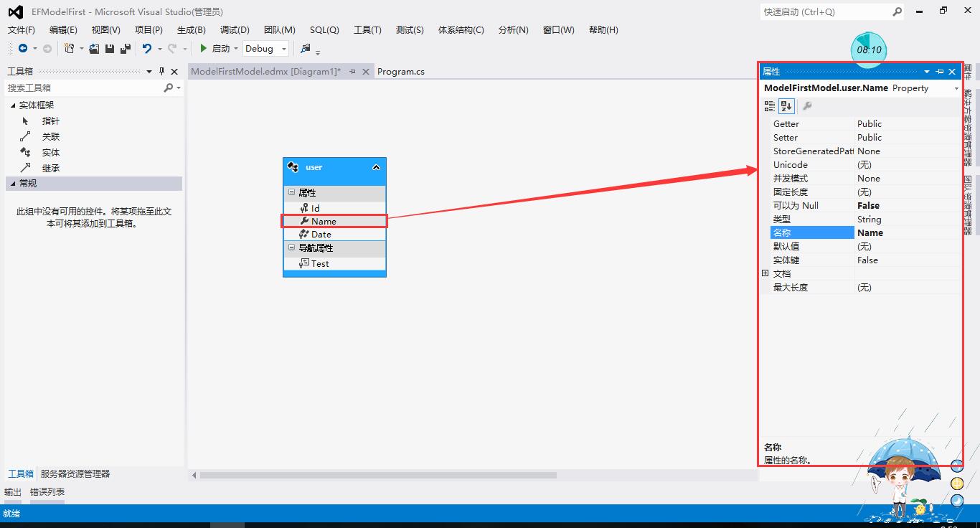The width and height of the screenshot is (980, 528).
Task: Open the 体系结构(C) menu
Action: (x=461, y=29)
